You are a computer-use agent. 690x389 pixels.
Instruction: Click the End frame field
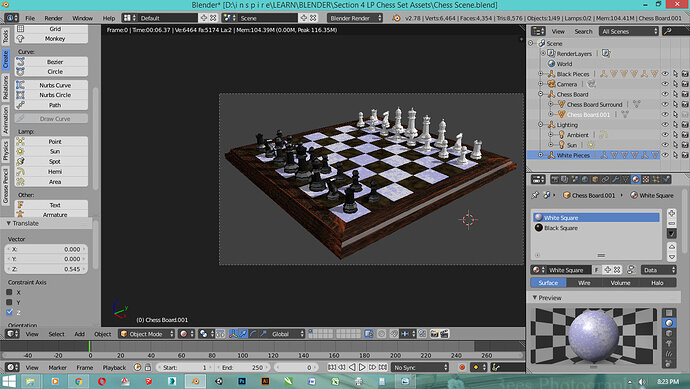242,367
